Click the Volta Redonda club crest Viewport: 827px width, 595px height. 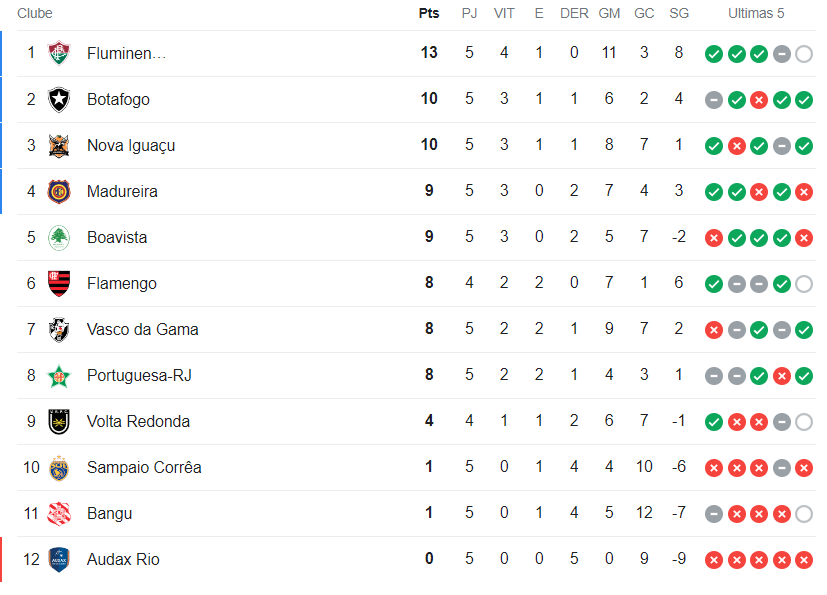click(59, 421)
